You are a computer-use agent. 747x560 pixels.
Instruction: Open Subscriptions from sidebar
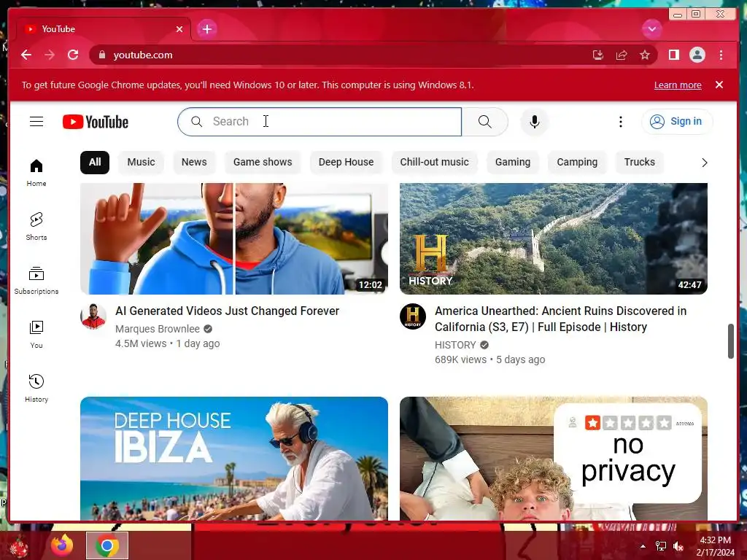click(x=36, y=281)
